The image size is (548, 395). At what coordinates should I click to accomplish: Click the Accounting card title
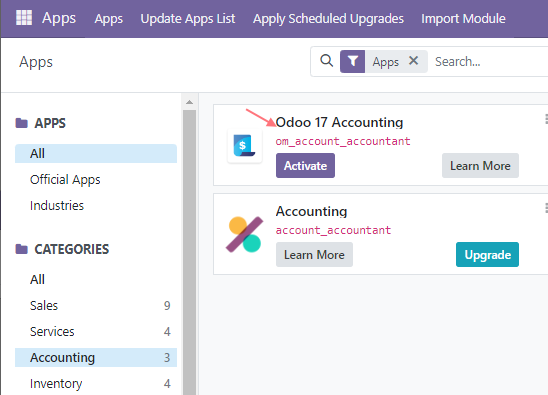(x=311, y=211)
